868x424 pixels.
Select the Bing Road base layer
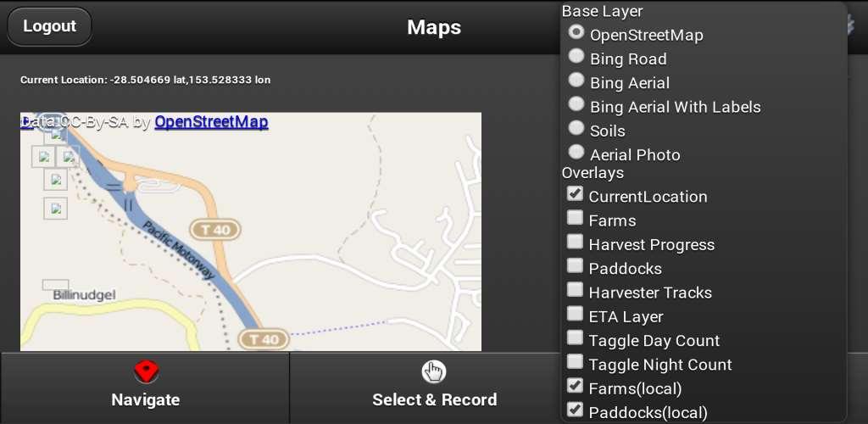click(576, 57)
